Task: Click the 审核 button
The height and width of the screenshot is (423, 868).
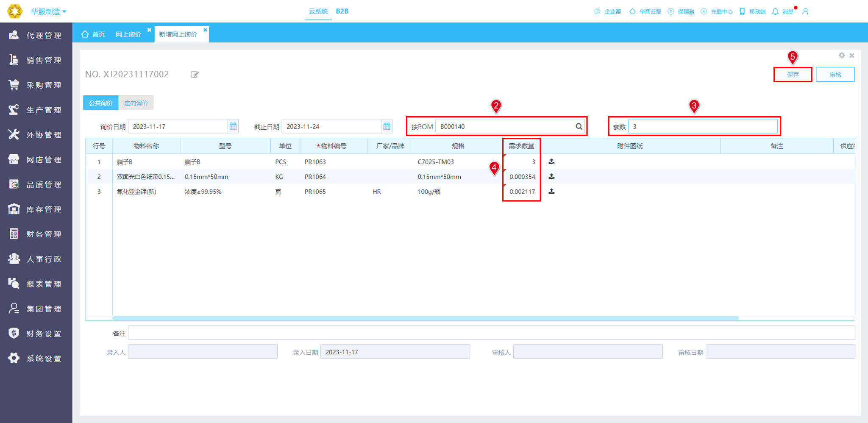Action: point(835,75)
